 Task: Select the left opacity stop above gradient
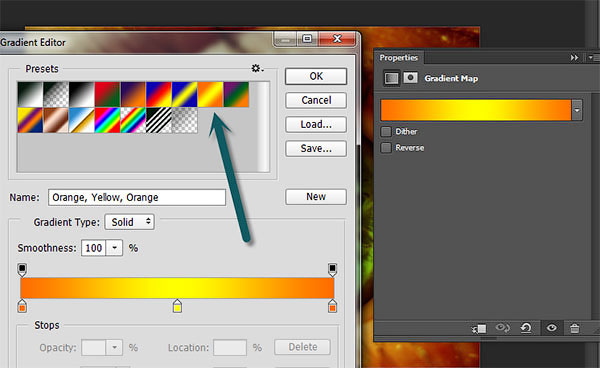click(x=22, y=270)
